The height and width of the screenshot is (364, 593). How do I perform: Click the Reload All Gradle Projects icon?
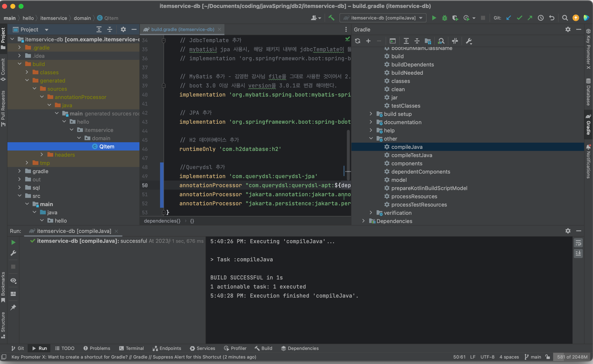pos(357,41)
